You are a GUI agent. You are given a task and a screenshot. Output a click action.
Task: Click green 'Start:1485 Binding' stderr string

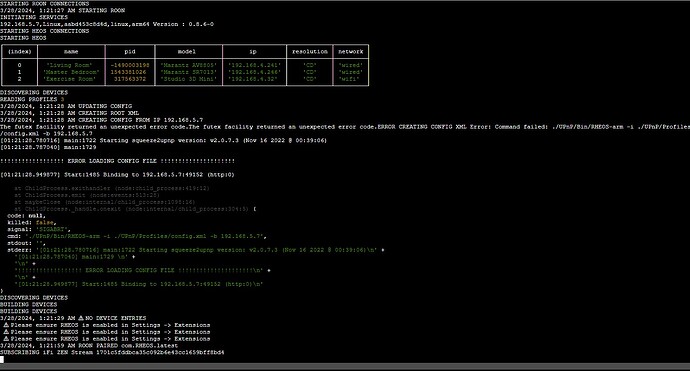[139, 284]
